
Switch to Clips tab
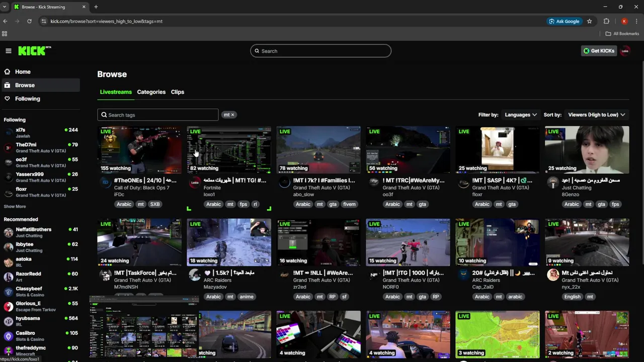177,92
